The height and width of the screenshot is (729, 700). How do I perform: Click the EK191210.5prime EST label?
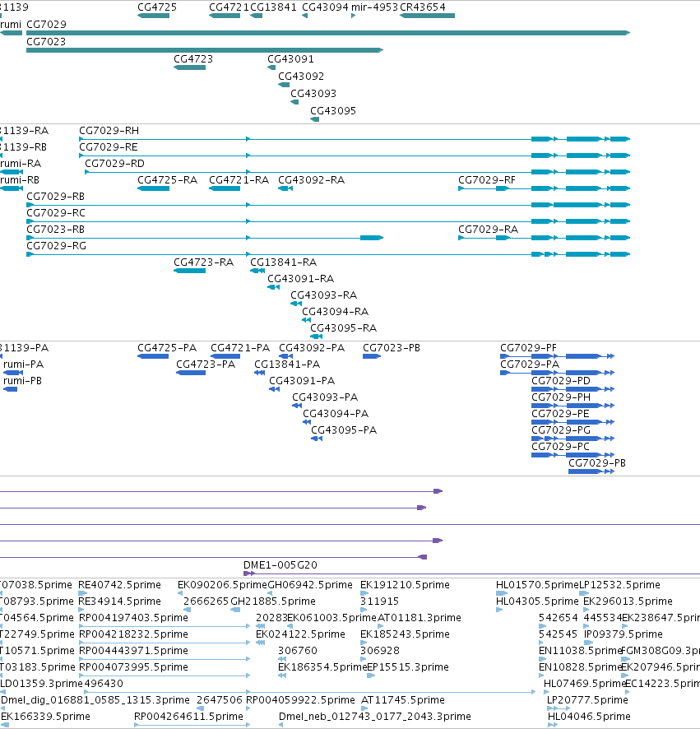[x=405, y=585]
